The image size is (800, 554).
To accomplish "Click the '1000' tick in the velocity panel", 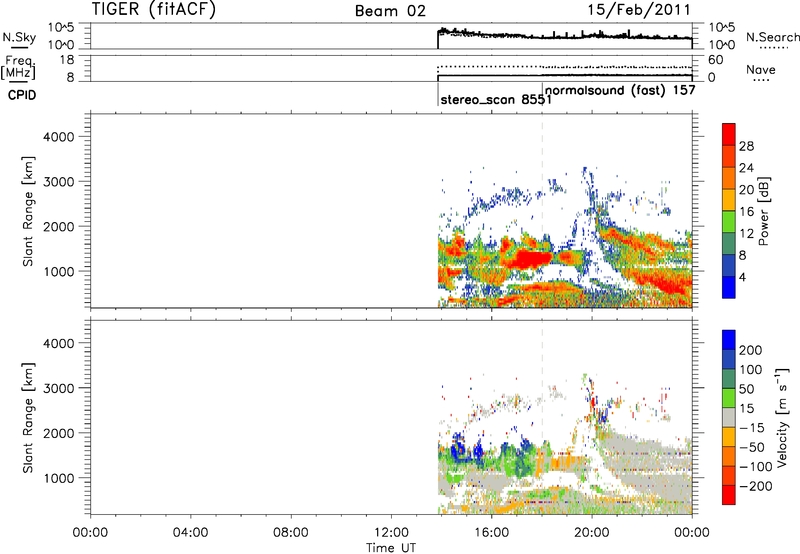I will click(59, 478).
